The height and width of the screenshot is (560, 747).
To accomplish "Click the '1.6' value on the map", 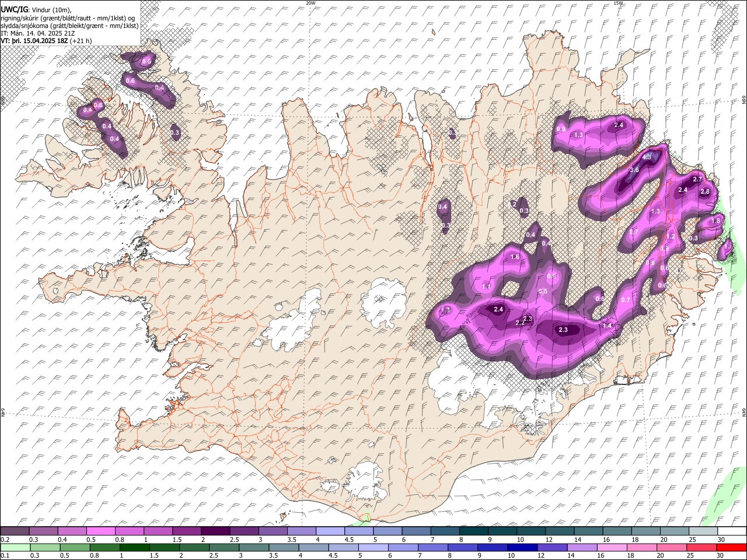I will (x=515, y=257).
